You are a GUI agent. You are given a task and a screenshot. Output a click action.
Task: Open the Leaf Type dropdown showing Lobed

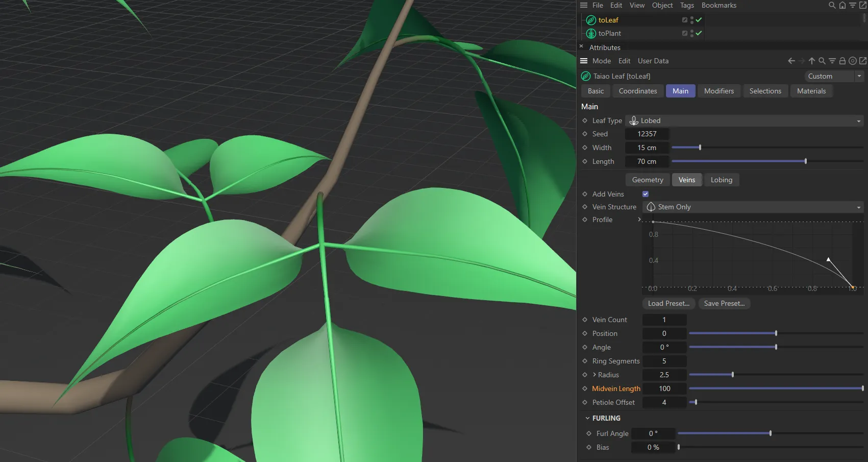point(745,120)
